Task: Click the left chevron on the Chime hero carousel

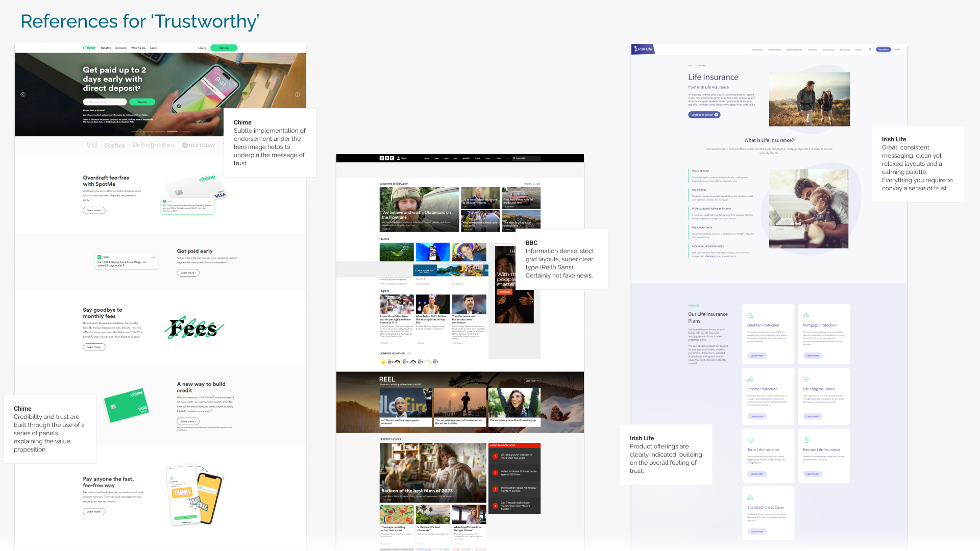Action: pos(22,94)
